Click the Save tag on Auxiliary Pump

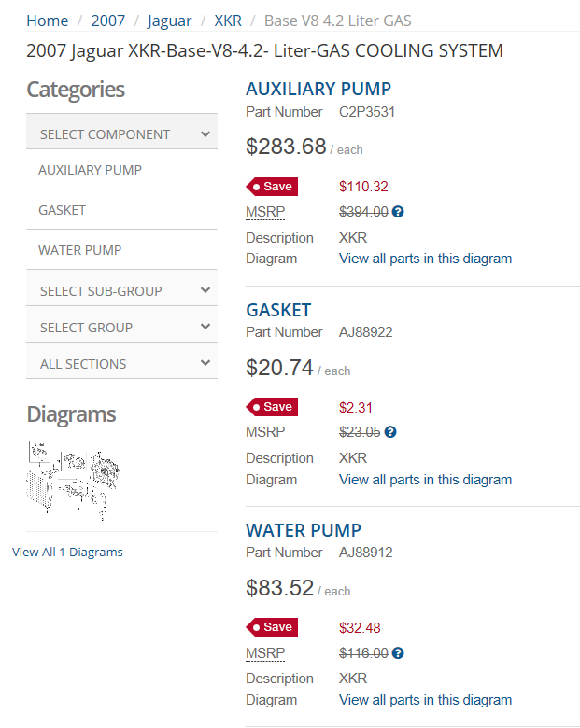pyautogui.click(x=272, y=187)
